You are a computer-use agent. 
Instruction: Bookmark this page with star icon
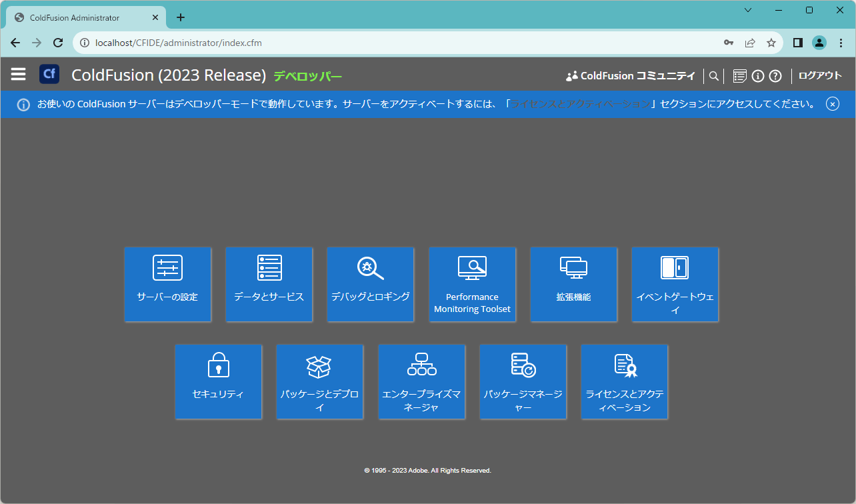coord(771,43)
